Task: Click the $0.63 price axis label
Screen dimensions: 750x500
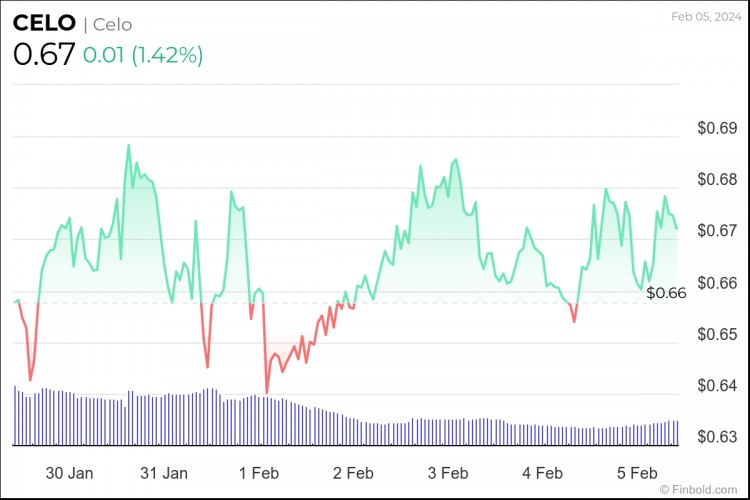Action: click(x=716, y=437)
